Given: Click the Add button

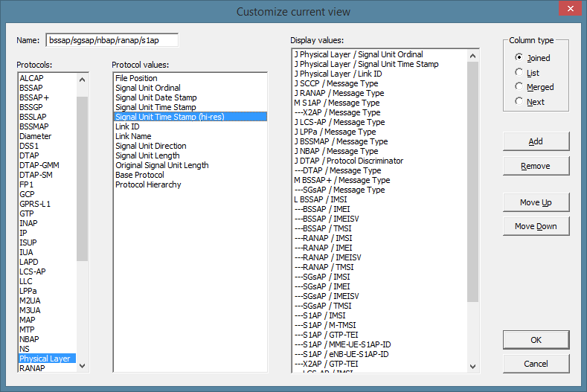Looking at the screenshot, I should tap(536, 141).
